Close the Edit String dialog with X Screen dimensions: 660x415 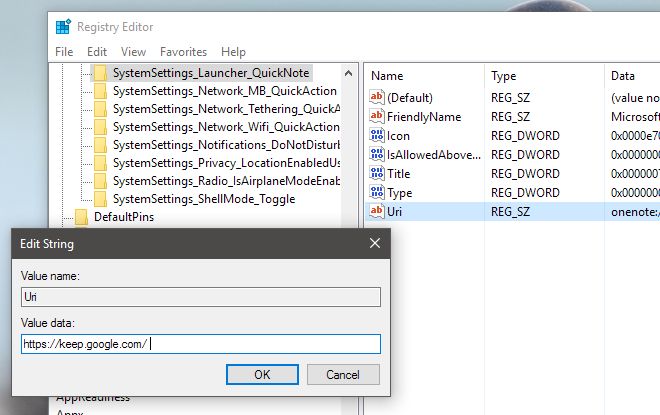[x=375, y=243]
